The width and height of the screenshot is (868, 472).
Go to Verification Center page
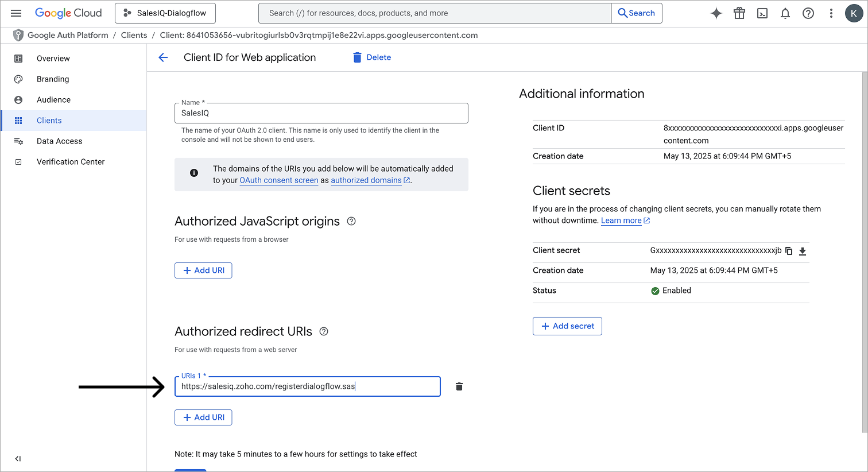click(71, 162)
